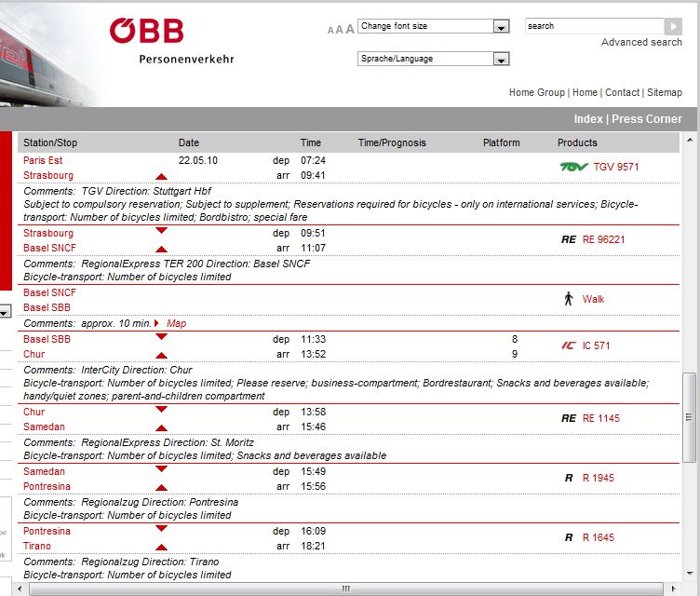
Task: Click the IC icon beside IC 571
Action: tap(569, 345)
